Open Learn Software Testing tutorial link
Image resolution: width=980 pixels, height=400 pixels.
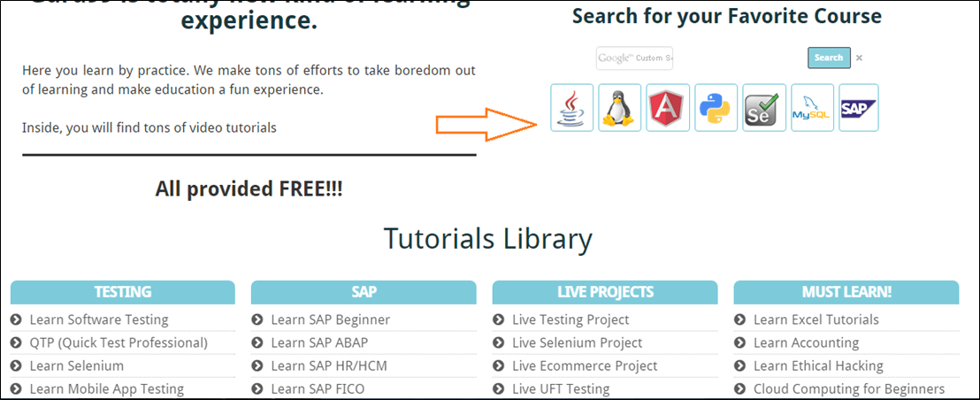tap(98, 319)
